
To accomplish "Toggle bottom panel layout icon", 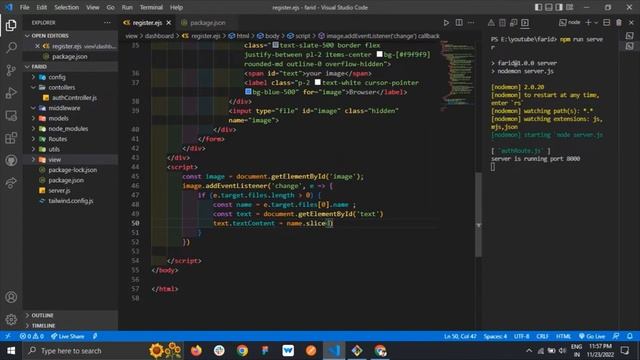I will (x=549, y=7).
